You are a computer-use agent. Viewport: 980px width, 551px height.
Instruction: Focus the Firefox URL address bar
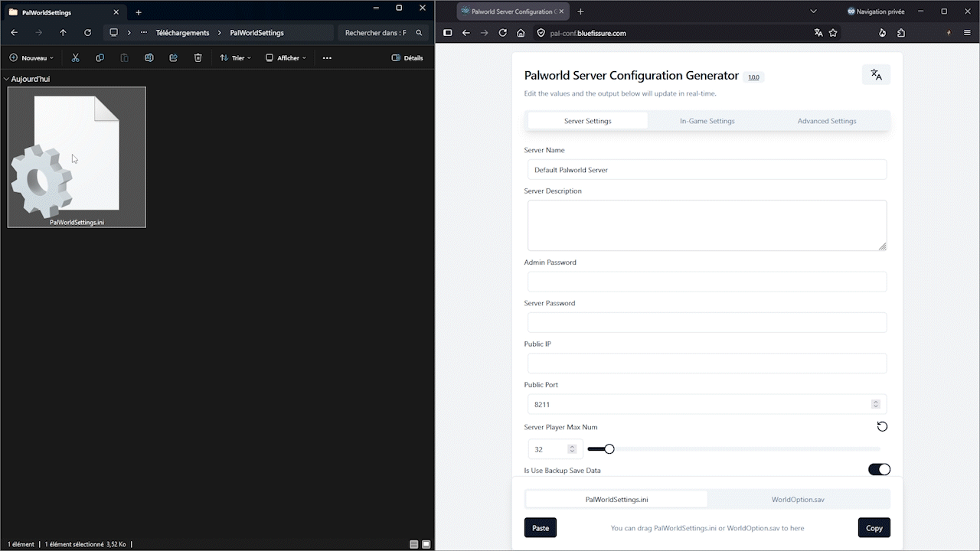click(678, 33)
